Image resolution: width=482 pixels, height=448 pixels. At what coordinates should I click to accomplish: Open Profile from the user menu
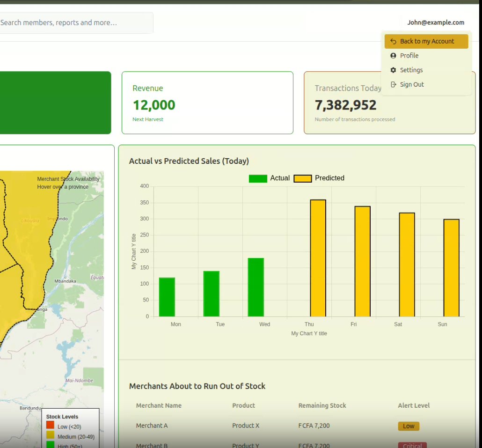tap(426, 56)
